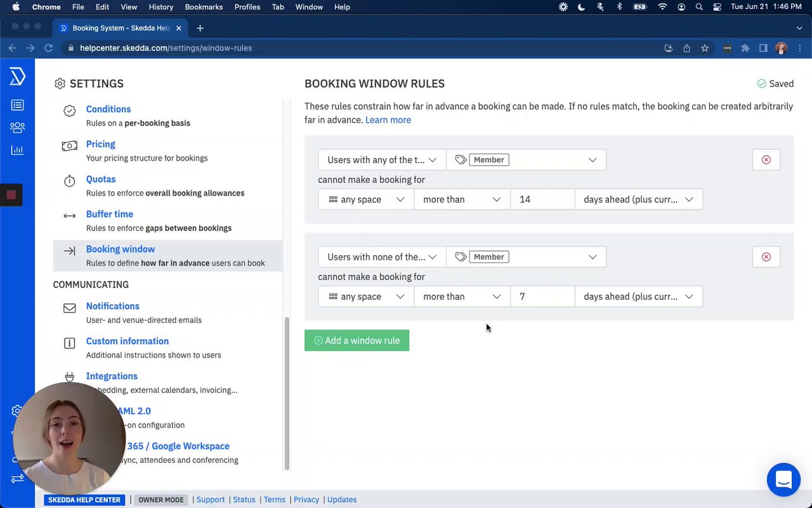Open the bookings list icon in the sidebar
Viewport: 812px width, 508px height.
tap(17, 105)
